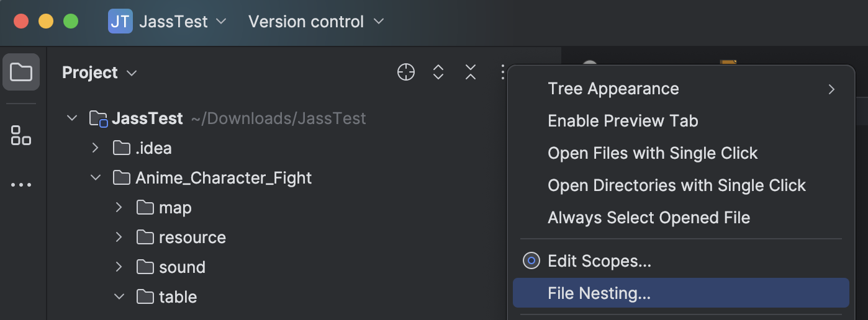Select Edit Scopes... radio item
Image resolution: width=868 pixels, height=320 pixels.
click(599, 261)
